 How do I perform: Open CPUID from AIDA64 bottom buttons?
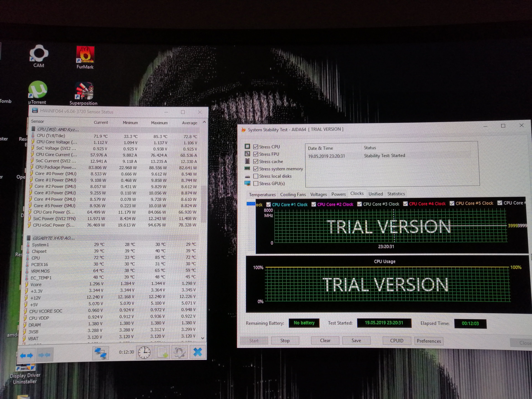pos(397,341)
